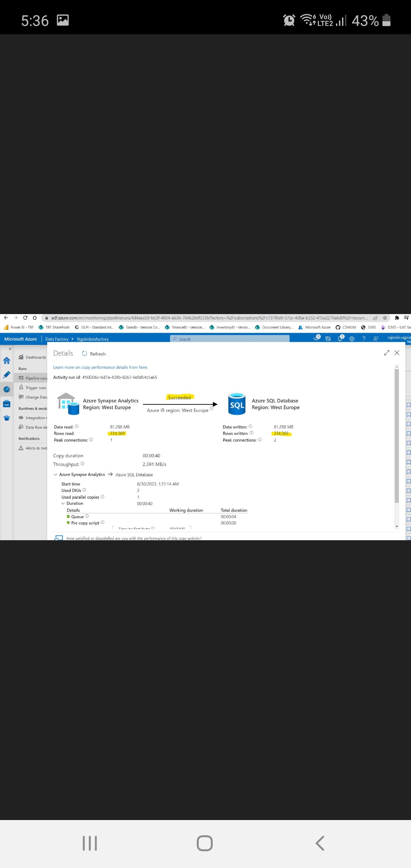411x868 pixels.
Task: Open the feedback icon in Azure header
Action: pos(376,339)
